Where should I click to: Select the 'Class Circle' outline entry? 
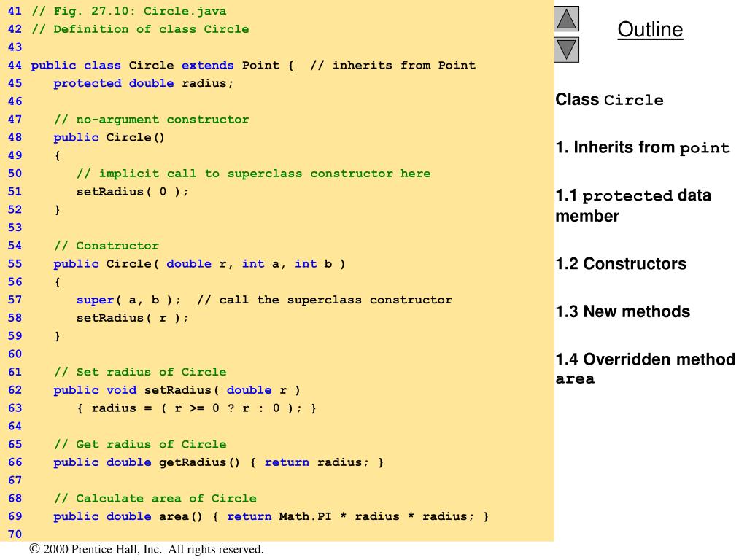pos(609,100)
